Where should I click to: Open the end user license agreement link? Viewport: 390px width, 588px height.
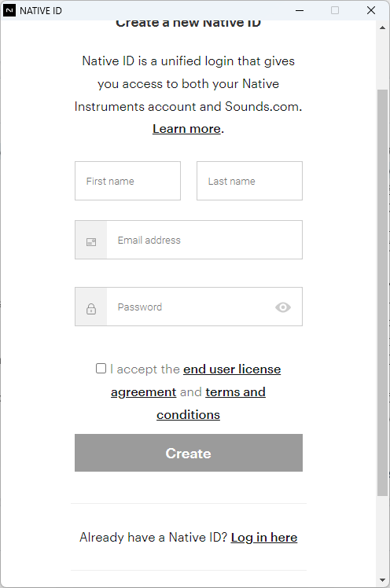pos(196,380)
